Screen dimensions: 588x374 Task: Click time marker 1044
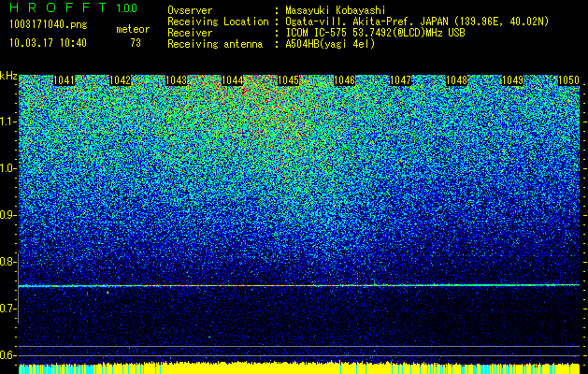(x=232, y=80)
